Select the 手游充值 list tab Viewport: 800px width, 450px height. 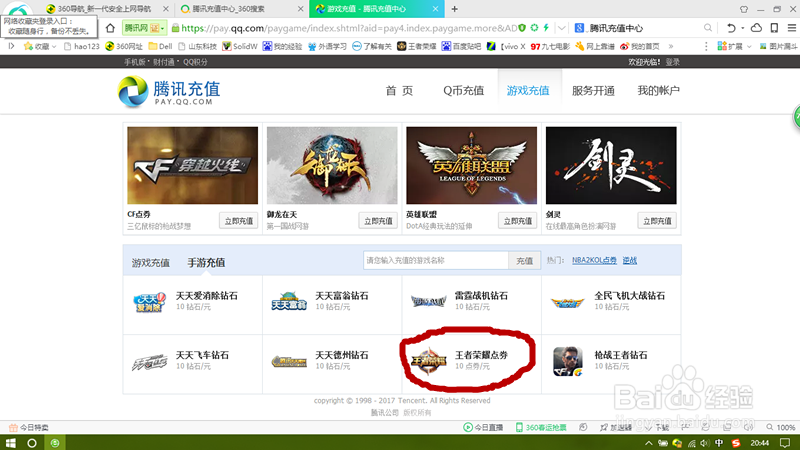coord(206,263)
